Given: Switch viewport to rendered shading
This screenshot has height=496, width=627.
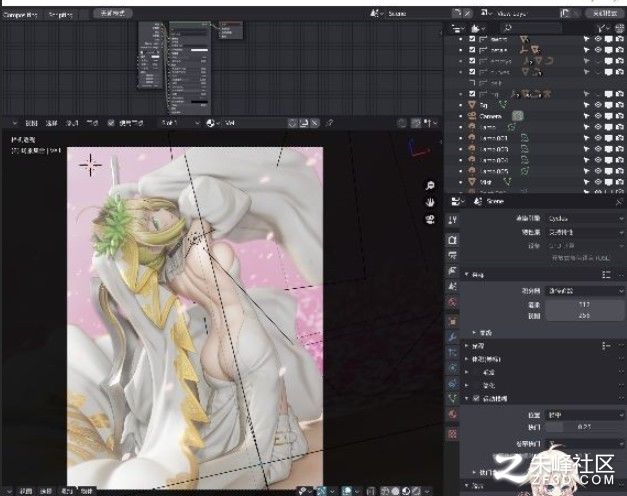Looking at the screenshot, I should pos(416,491).
